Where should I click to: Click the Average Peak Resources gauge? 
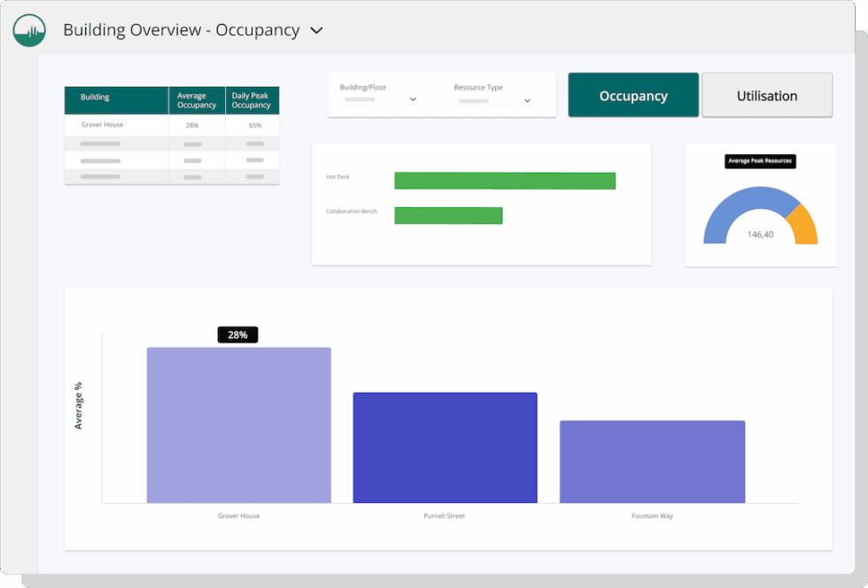click(x=760, y=217)
